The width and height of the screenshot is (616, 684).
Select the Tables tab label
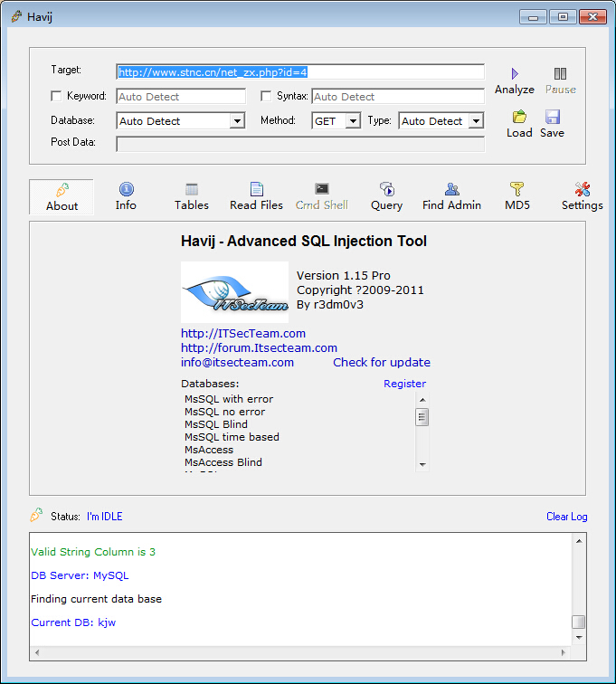192,205
